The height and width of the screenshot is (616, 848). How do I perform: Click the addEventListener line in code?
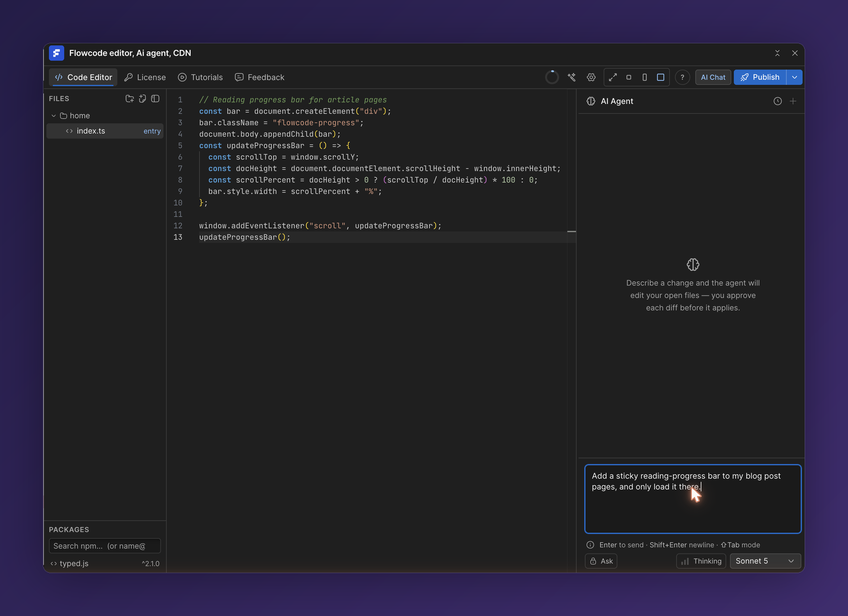pos(320,226)
